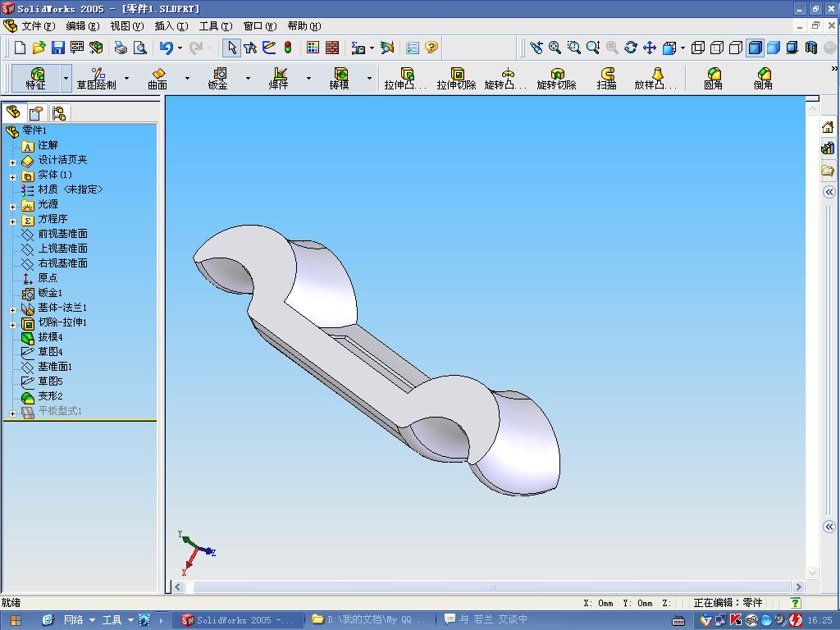Viewport: 840px width, 630px height.
Task: Create a new document with New icon
Action: pos(20,48)
